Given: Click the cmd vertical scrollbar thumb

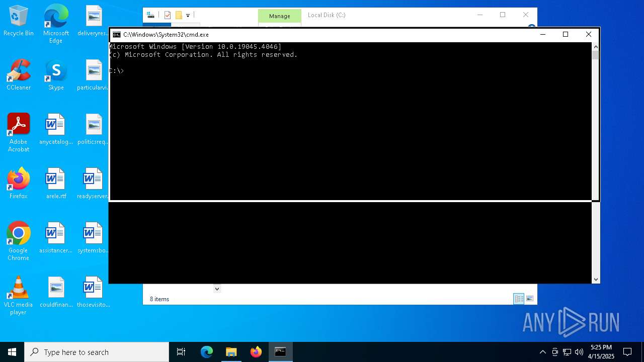Looking at the screenshot, I should pyautogui.click(x=596, y=55).
